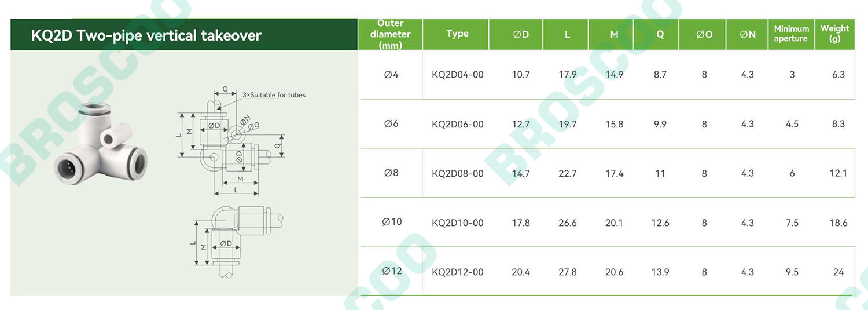Select the Weight (g) column header
Screen dimensions: 868x310
pos(834,34)
